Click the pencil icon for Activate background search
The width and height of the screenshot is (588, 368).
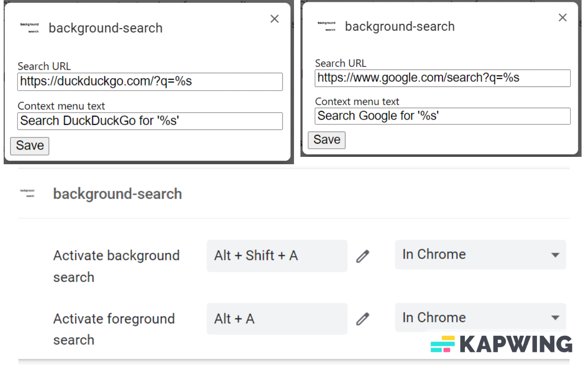(x=362, y=255)
